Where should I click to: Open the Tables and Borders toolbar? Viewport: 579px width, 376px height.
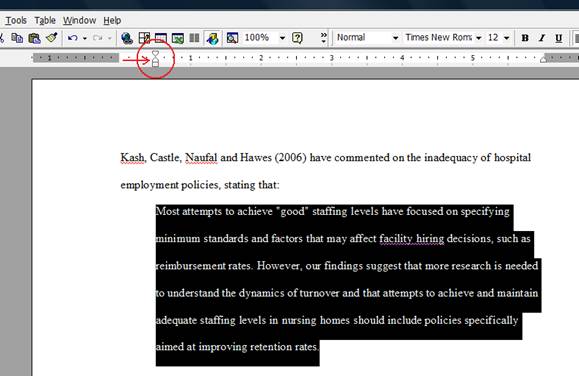pos(144,38)
